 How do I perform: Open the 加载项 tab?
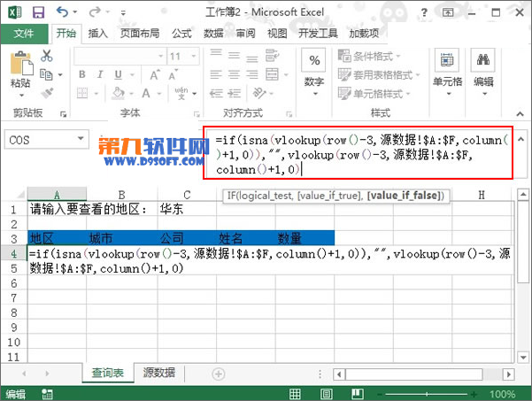click(x=364, y=34)
